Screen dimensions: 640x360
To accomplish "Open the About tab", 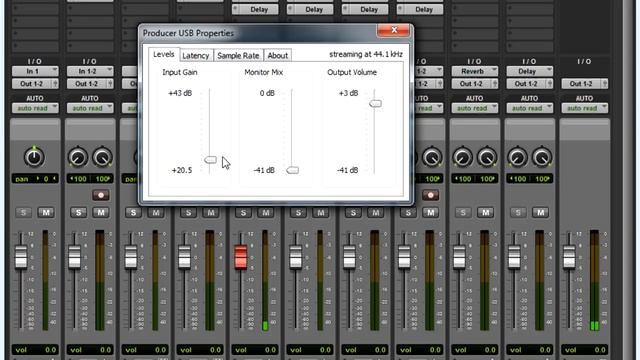I will coord(278,56).
